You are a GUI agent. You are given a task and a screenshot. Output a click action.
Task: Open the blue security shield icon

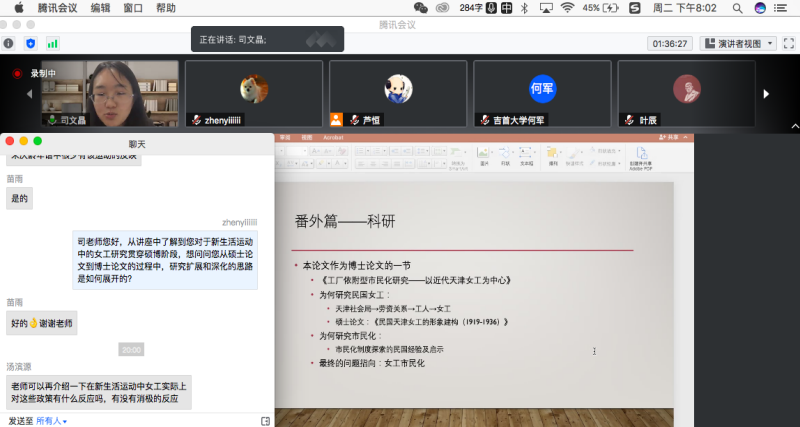pos(30,44)
